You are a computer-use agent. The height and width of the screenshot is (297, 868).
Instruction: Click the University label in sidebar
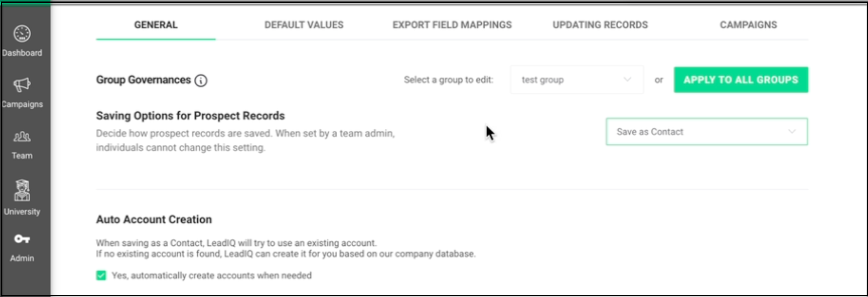pos(22,212)
